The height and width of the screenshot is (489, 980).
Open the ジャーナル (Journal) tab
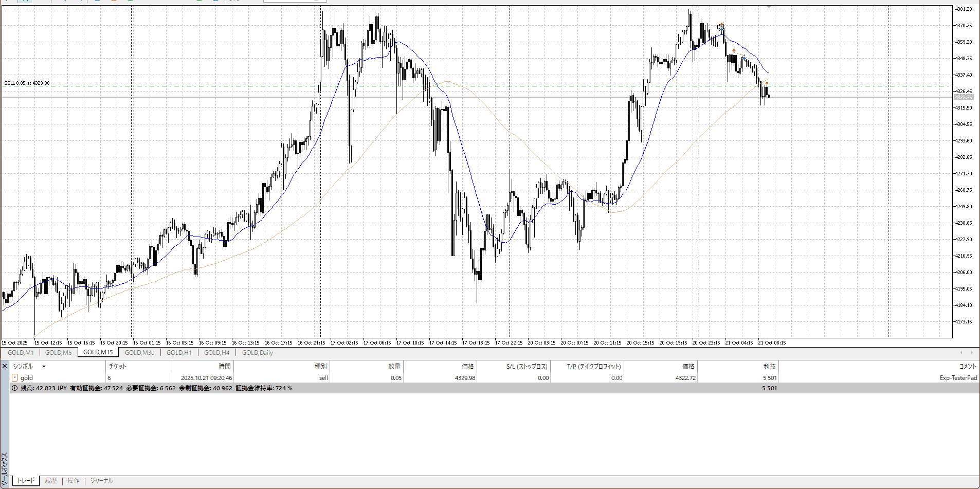pyautogui.click(x=101, y=481)
